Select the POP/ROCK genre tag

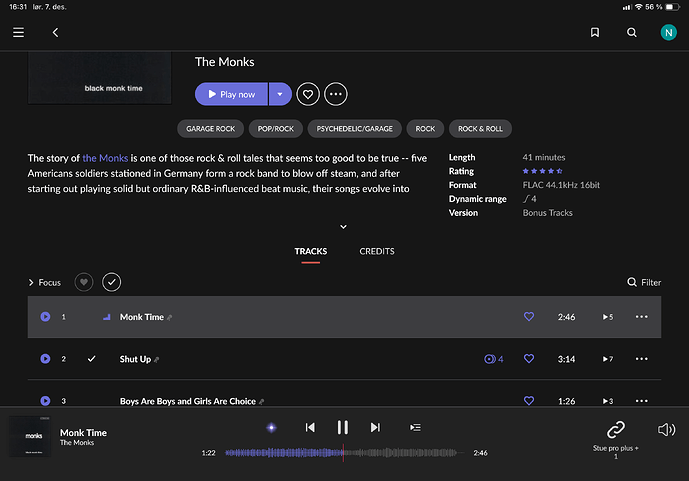pyautogui.click(x=276, y=129)
